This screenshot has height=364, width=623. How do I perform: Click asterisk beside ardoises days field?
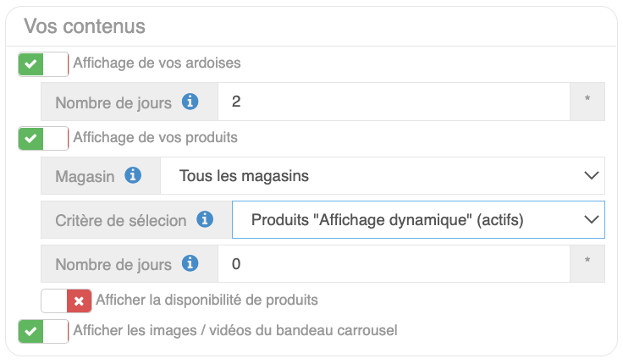tap(587, 102)
